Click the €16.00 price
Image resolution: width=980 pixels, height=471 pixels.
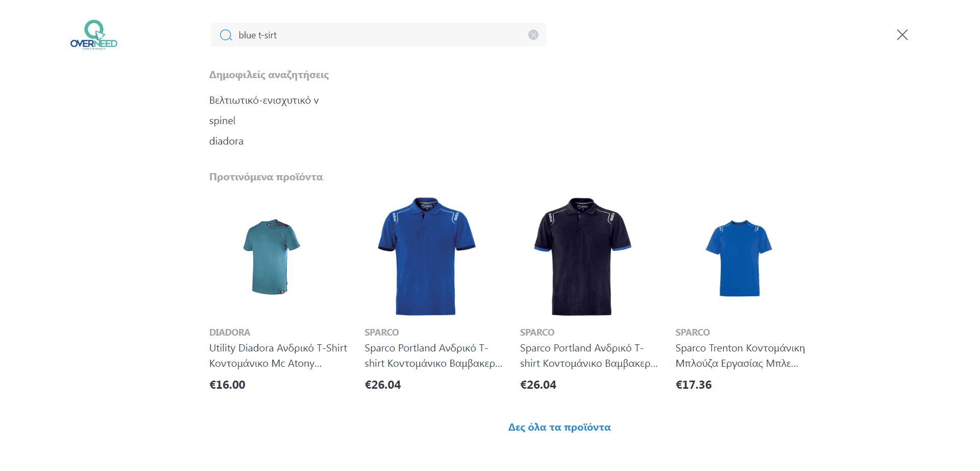point(227,385)
